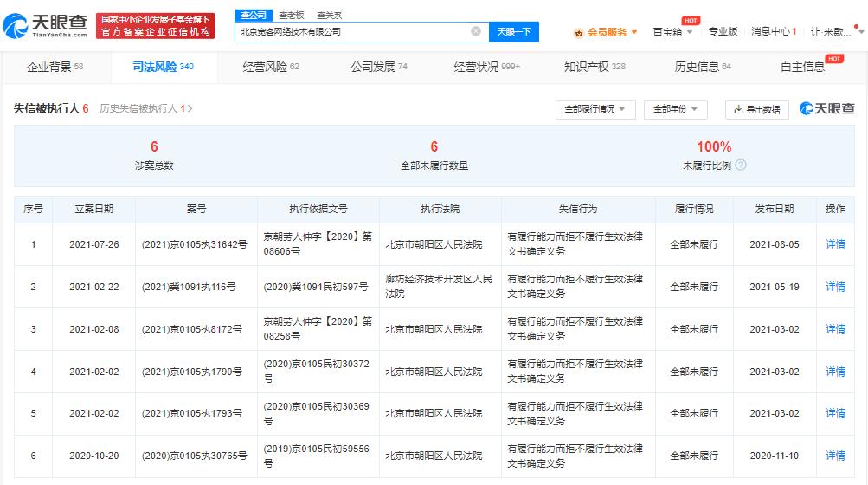Click the 会员服务 crown icon

click(x=578, y=32)
